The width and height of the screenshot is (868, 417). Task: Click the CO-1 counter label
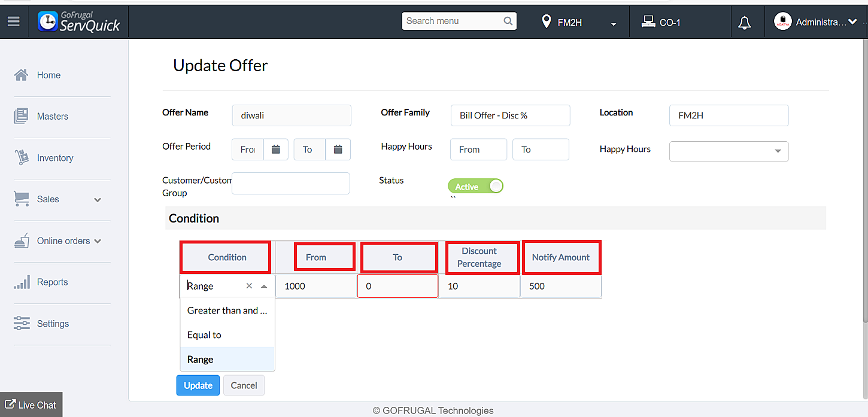[x=670, y=23]
